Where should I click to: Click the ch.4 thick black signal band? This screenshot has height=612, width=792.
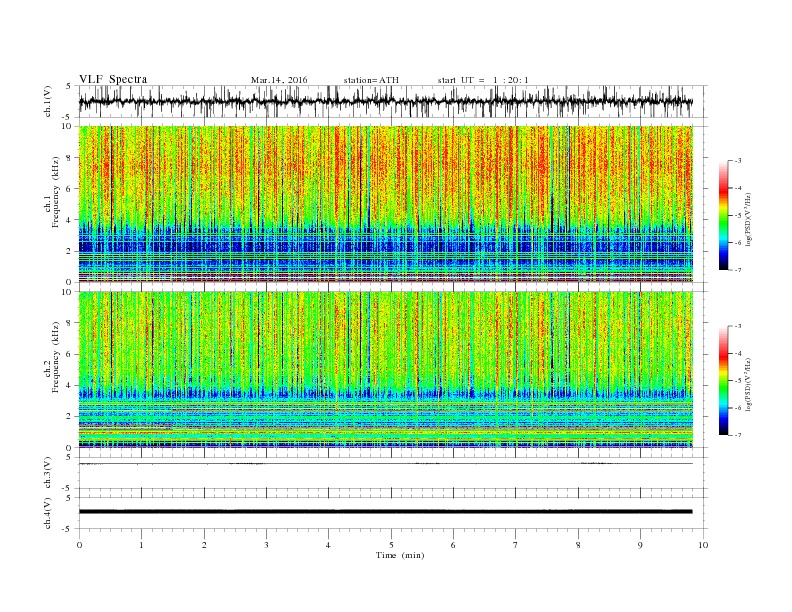coord(385,512)
